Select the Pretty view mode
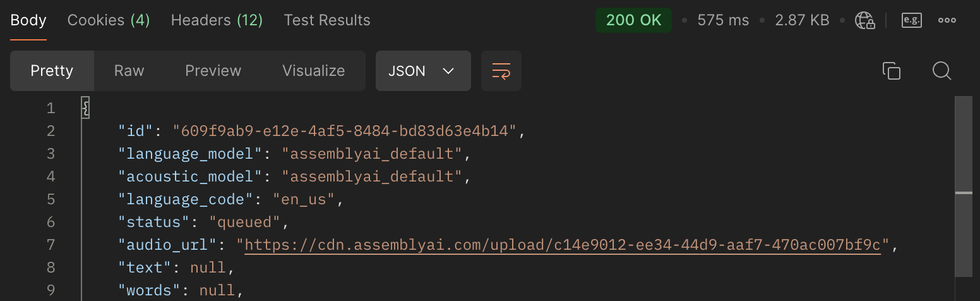This screenshot has width=980, height=301. pos(52,71)
